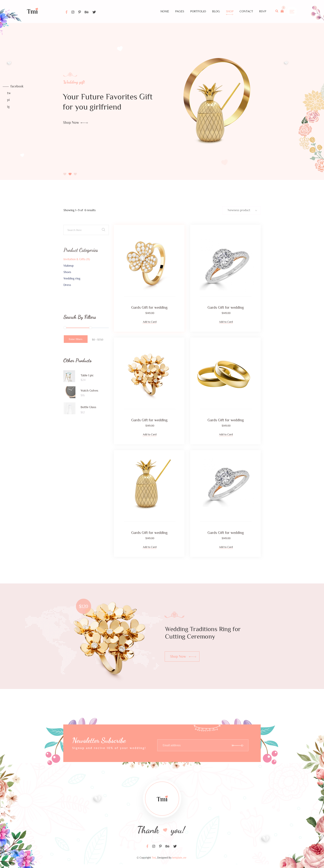Open the hamburger menu icon
Image resolution: width=324 pixels, height=868 pixels.
click(x=292, y=11)
